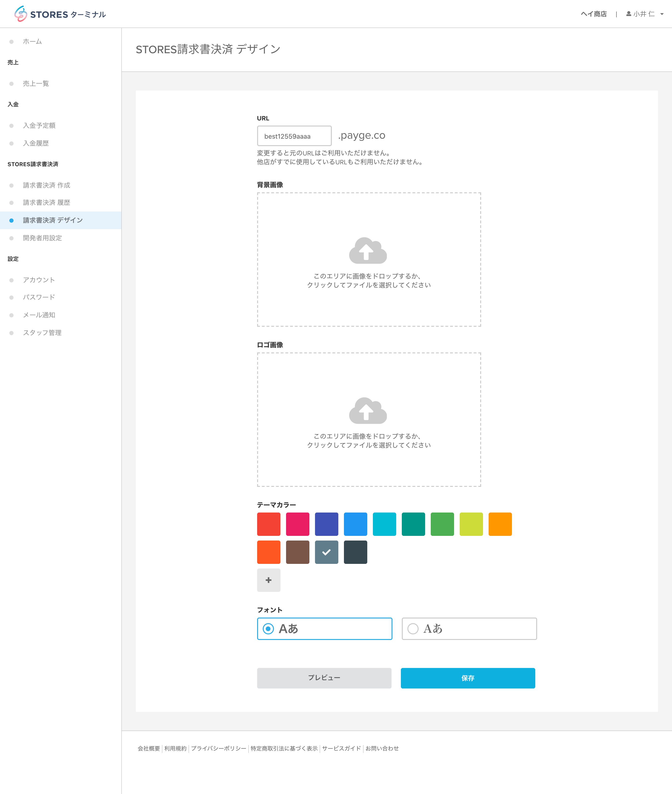The image size is (672, 794).
Task: Select the pink theme color
Action: (297, 524)
